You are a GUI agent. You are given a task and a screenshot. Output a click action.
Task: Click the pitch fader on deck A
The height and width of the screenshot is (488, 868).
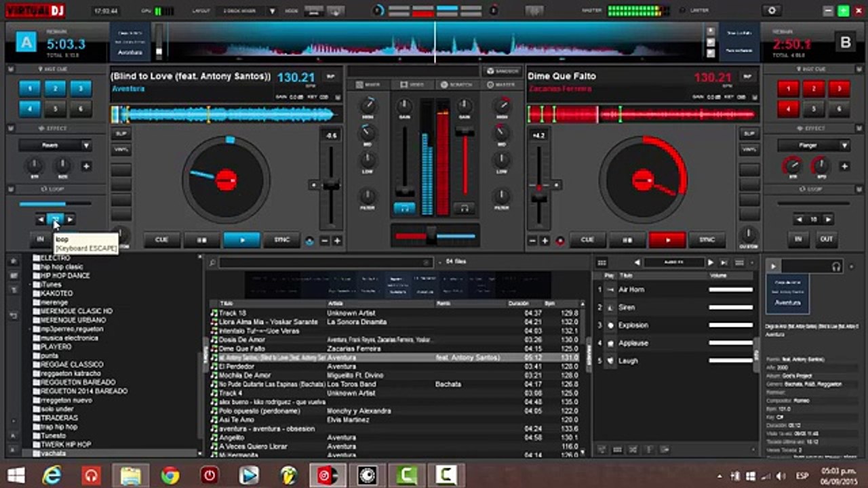tap(331, 184)
